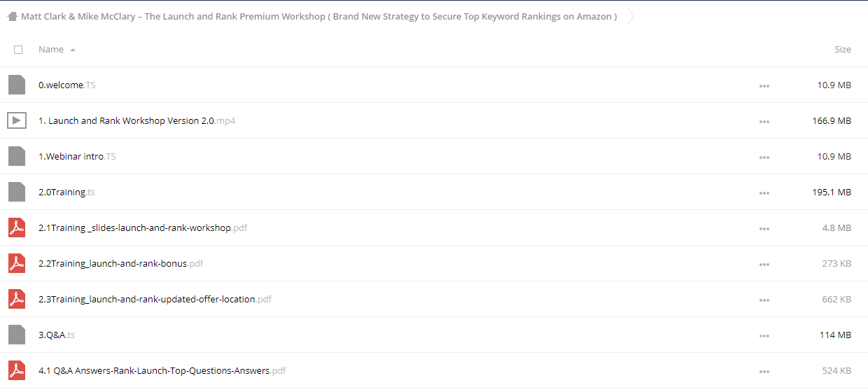Sort files by the Size column
868x392 pixels.
pos(843,50)
